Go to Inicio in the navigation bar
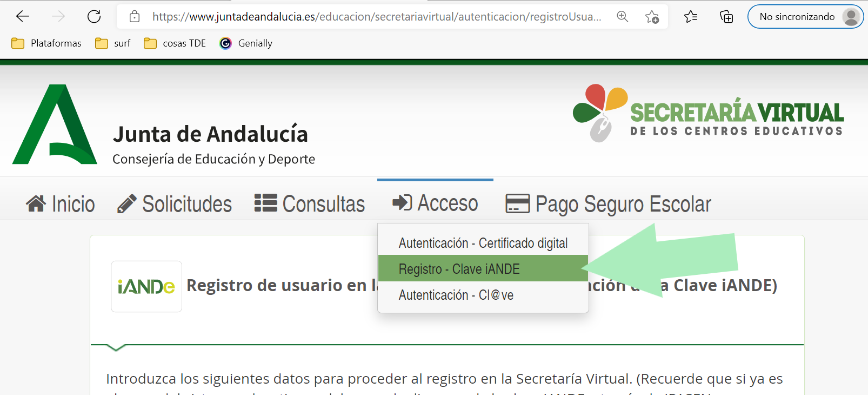The image size is (868, 395). [x=61, y=204]
